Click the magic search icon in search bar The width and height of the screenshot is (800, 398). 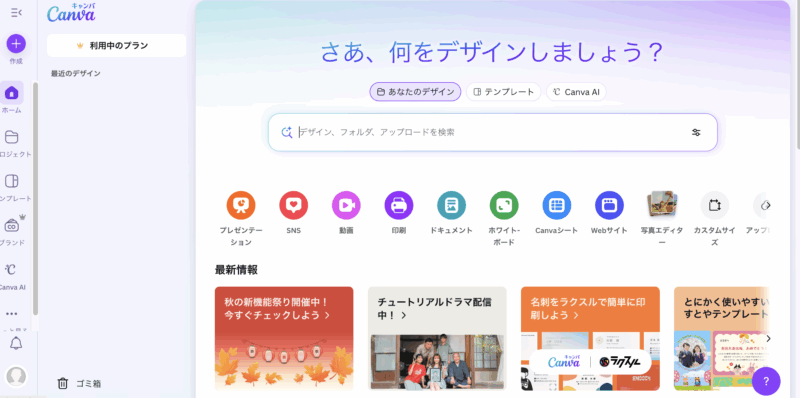pos(287,132)
